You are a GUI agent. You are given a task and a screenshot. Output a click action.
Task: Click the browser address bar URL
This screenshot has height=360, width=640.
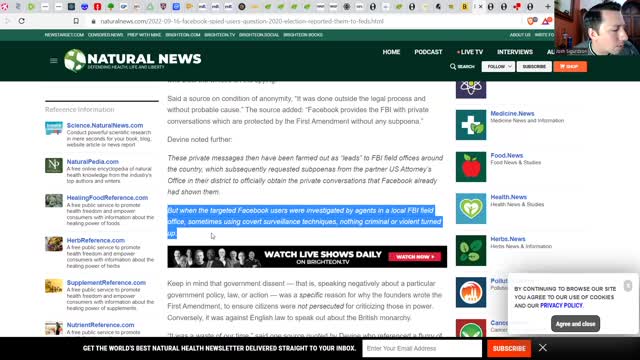pyautogui.click(x=242, y=21)
